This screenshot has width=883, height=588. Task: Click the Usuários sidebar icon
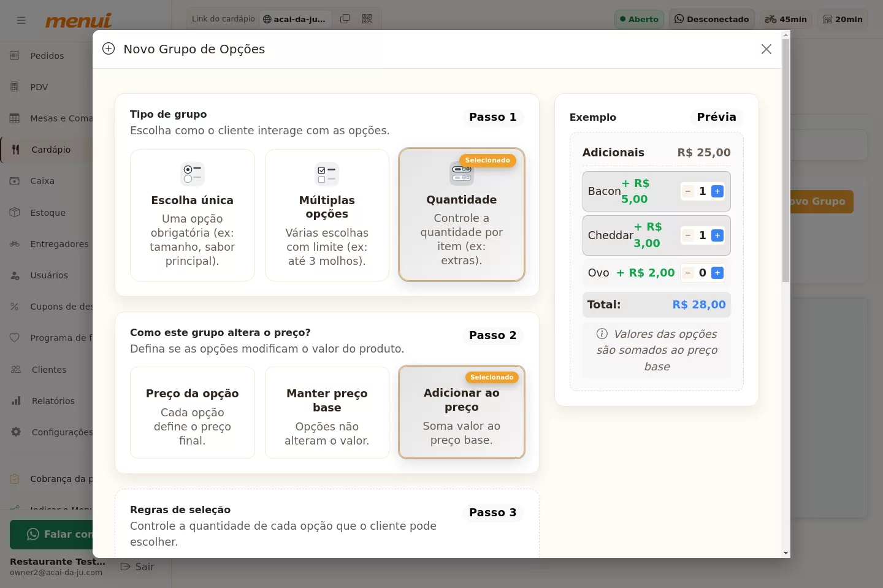click(15, 275)
